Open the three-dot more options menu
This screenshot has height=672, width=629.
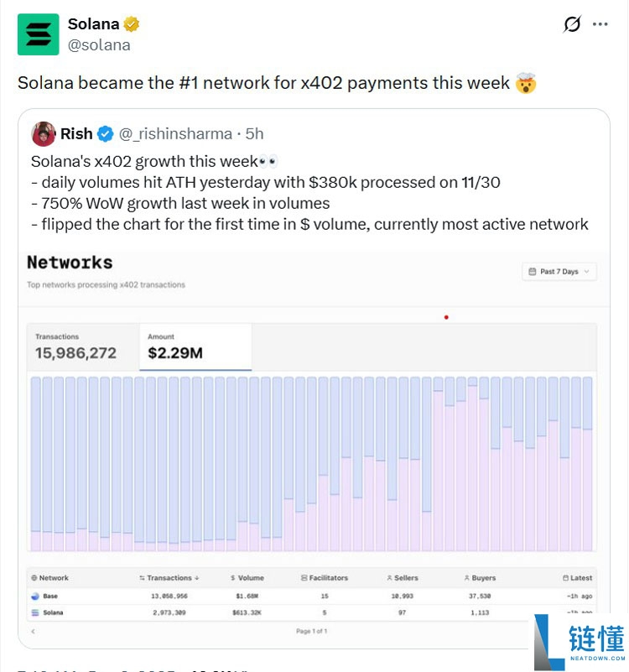(x=600, y=25)
